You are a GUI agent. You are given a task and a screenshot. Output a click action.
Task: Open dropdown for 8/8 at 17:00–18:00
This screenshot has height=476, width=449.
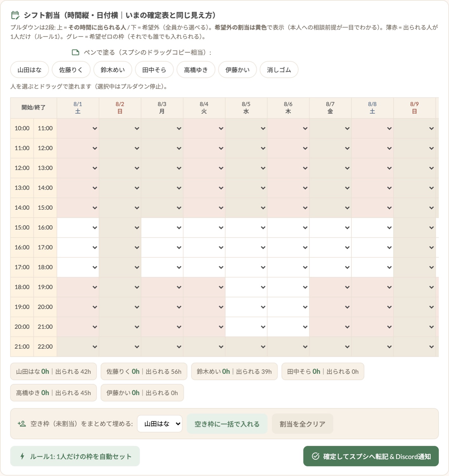tap(373, 267)
